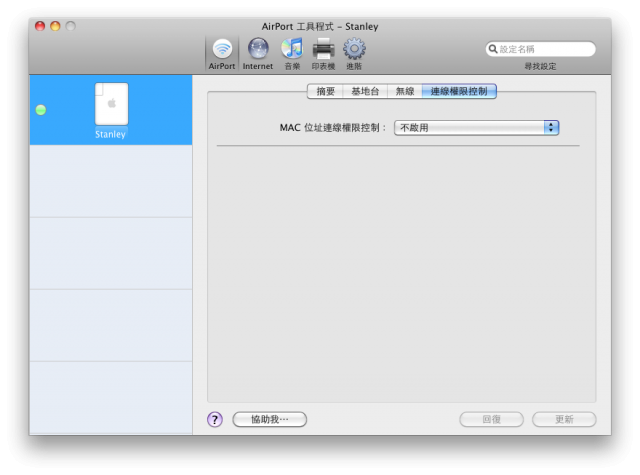The height and width of the screenshot is (475, 640).
Task: Switch to the 無線 tab
Action: 404,91
